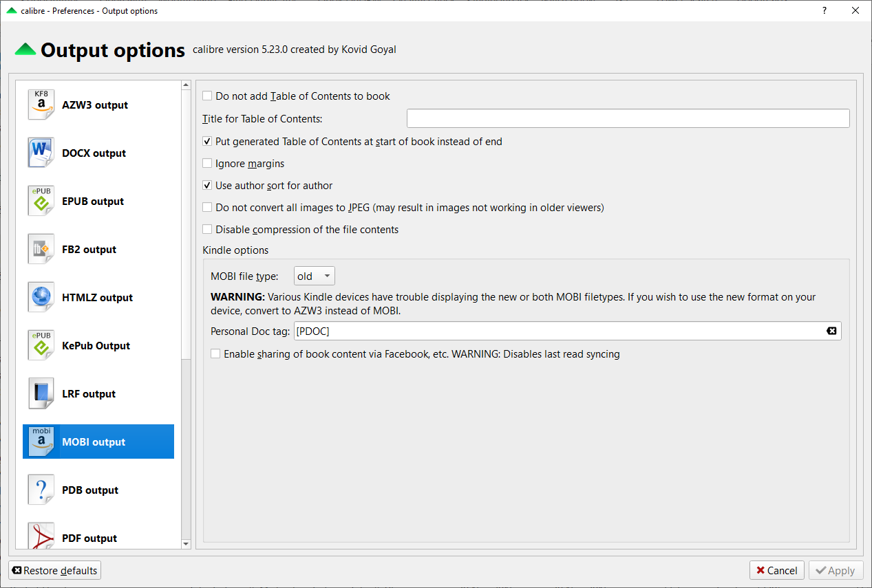Open the HTMLZ output globe icon
The image size is (872, 588).
41,298
